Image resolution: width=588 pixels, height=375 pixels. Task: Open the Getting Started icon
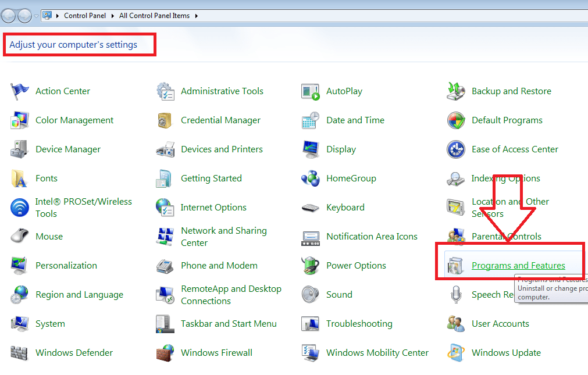[x=164, y=178]
